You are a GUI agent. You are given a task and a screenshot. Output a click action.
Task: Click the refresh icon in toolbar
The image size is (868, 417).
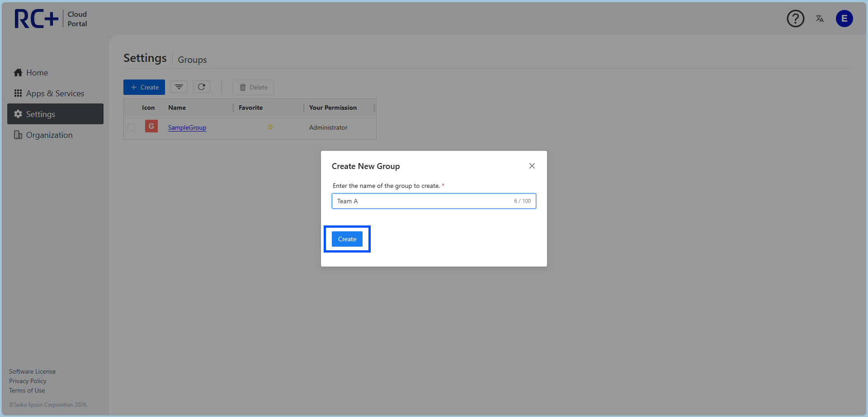click(202, 87)
